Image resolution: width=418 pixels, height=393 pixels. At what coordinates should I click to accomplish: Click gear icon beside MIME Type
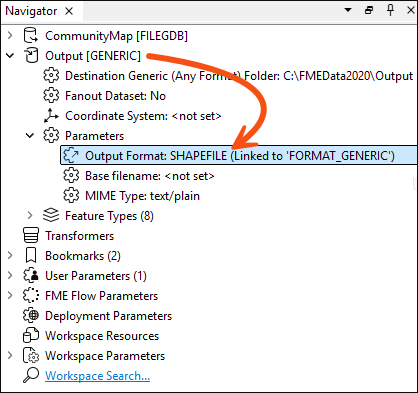pos(71,196)
